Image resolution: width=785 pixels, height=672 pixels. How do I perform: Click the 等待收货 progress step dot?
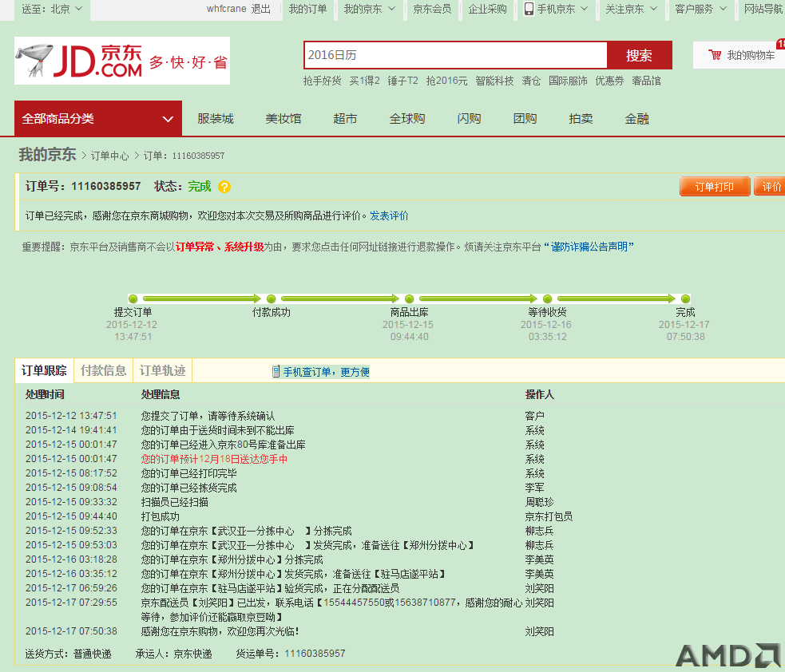click(547, 298)
